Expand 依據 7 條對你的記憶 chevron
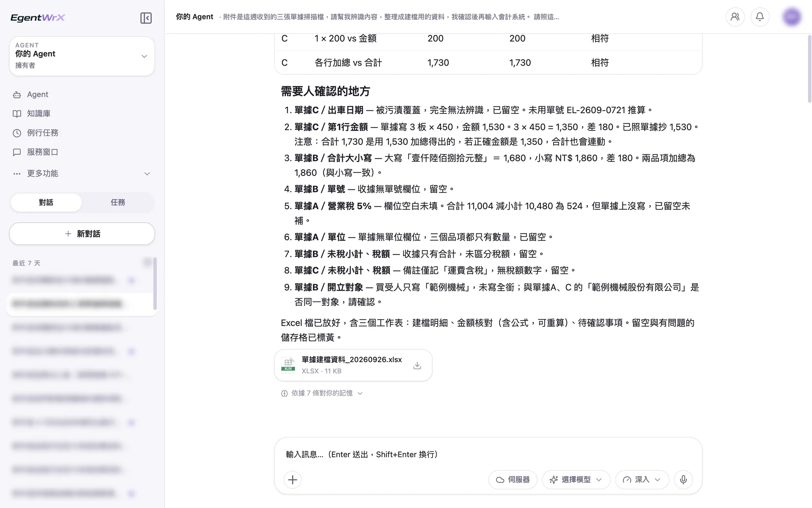This screenshot has height=508, width=812. [x=360, y=393]
